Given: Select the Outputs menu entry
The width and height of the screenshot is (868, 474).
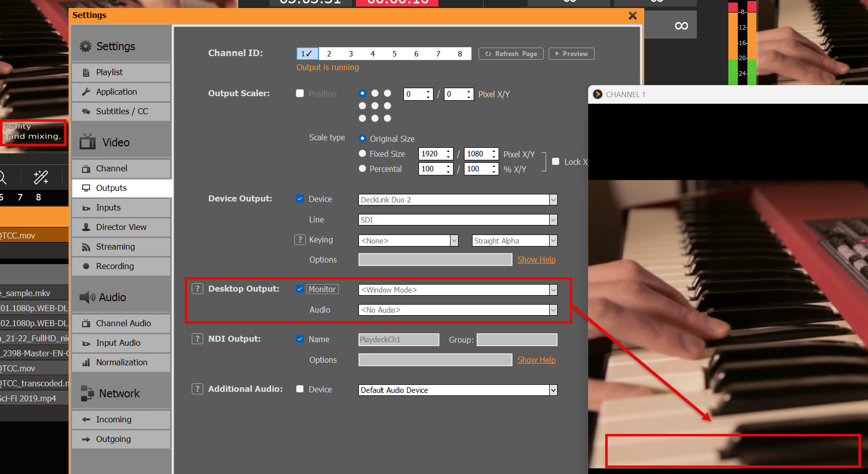Looking at the screenshot, I should point(121,188).
